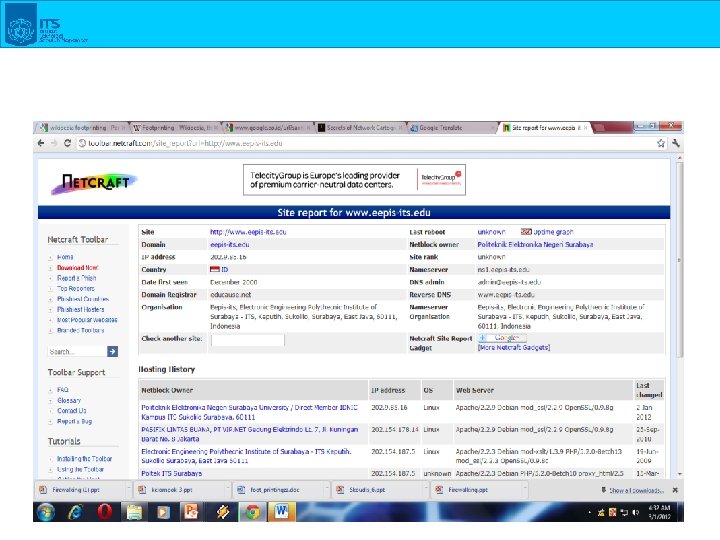This screenshot has height=540, width=720.
Task: Click the sidebar Search field
Action: click(77, 351)
